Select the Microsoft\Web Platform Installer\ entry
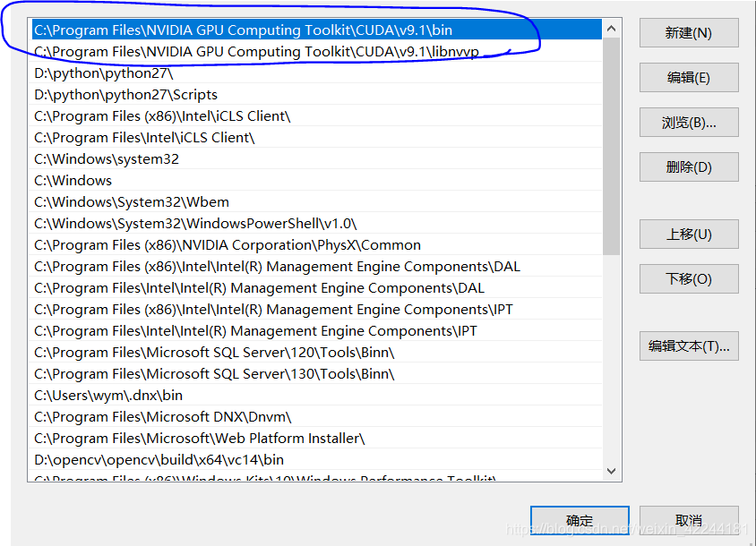Image resolution: width=756 pixels, height=546 pixels. pos(317,438)
